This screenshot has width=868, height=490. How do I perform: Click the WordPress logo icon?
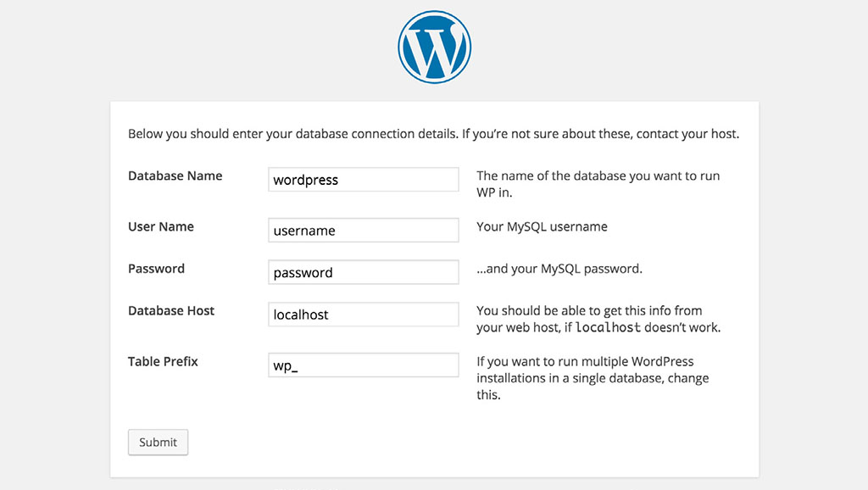tap(435, 47)
